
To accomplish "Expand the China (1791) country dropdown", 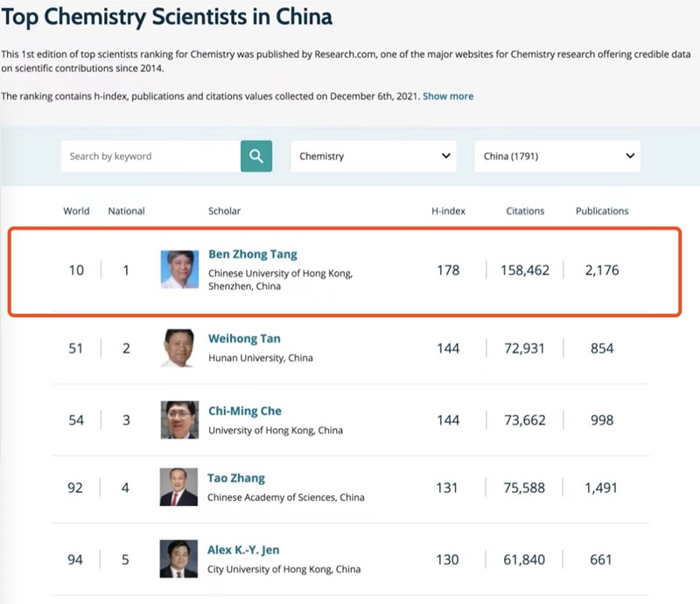I will tap(557, 157).
